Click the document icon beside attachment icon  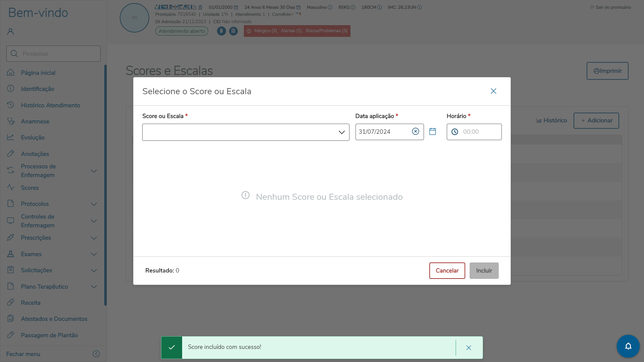point(233,31)
